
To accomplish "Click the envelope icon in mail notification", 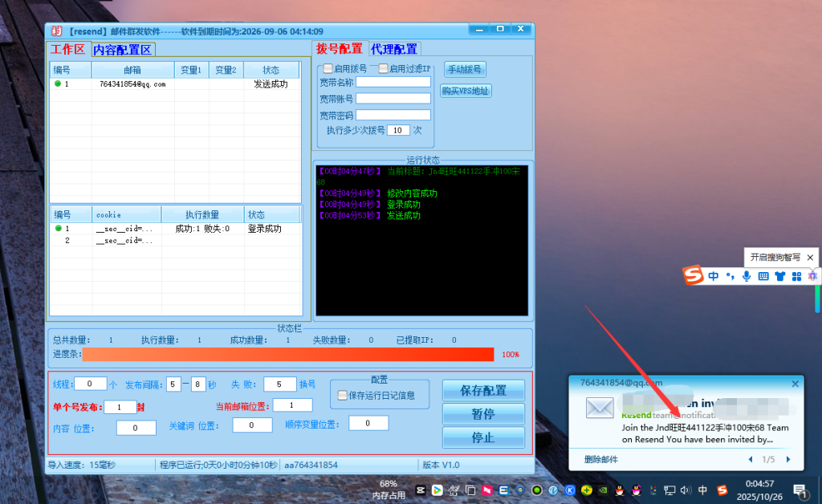I will click(x=599, y=407).
